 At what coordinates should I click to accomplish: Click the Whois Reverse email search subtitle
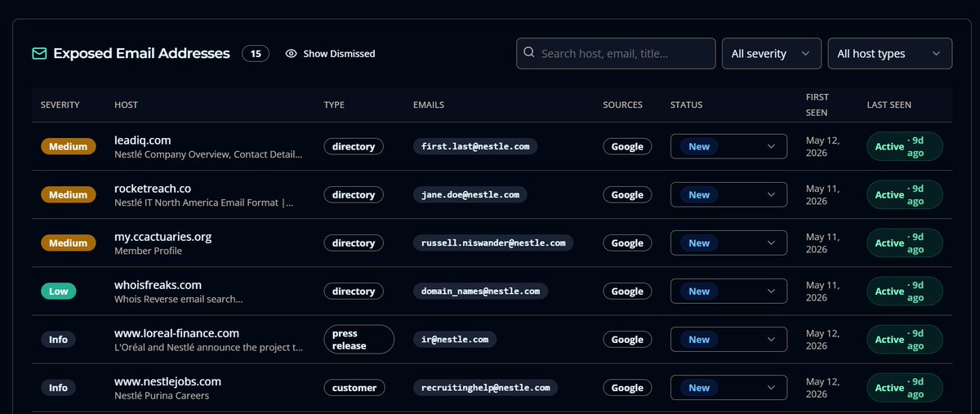click(179, 300)
